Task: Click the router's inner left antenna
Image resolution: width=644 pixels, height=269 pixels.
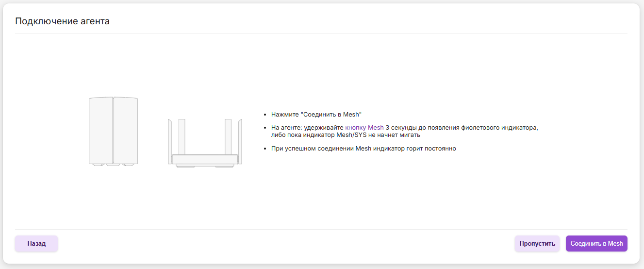Action: point(182,136)
